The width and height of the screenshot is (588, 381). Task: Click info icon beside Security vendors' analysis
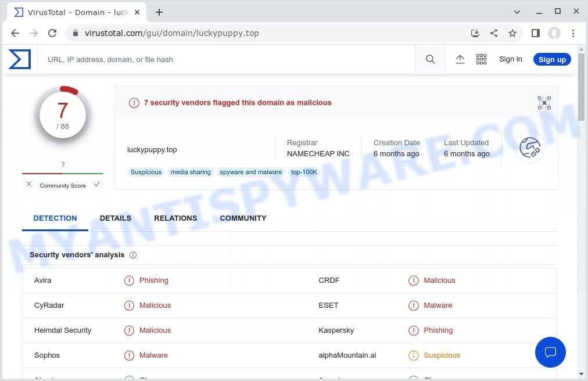pos(133,255)
